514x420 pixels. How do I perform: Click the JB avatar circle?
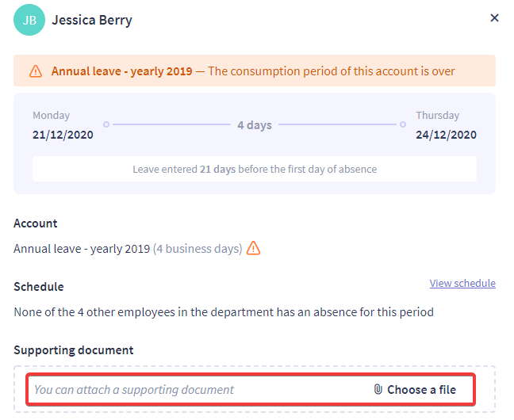tap(29, 20)
